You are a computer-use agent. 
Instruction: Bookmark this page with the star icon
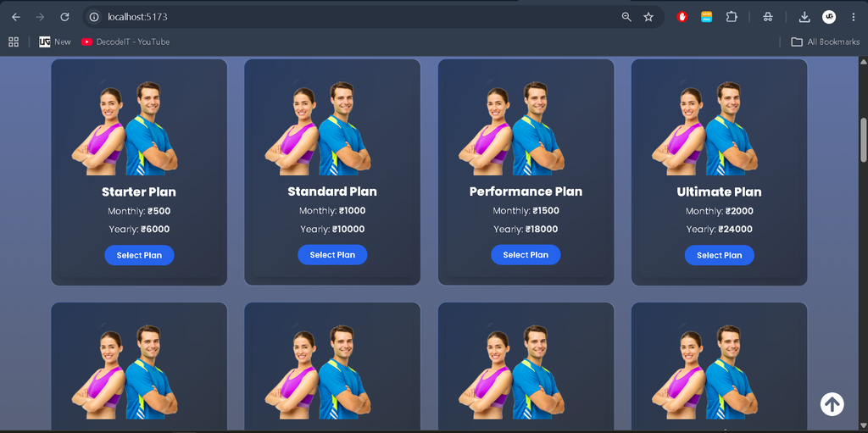[648, 17]
